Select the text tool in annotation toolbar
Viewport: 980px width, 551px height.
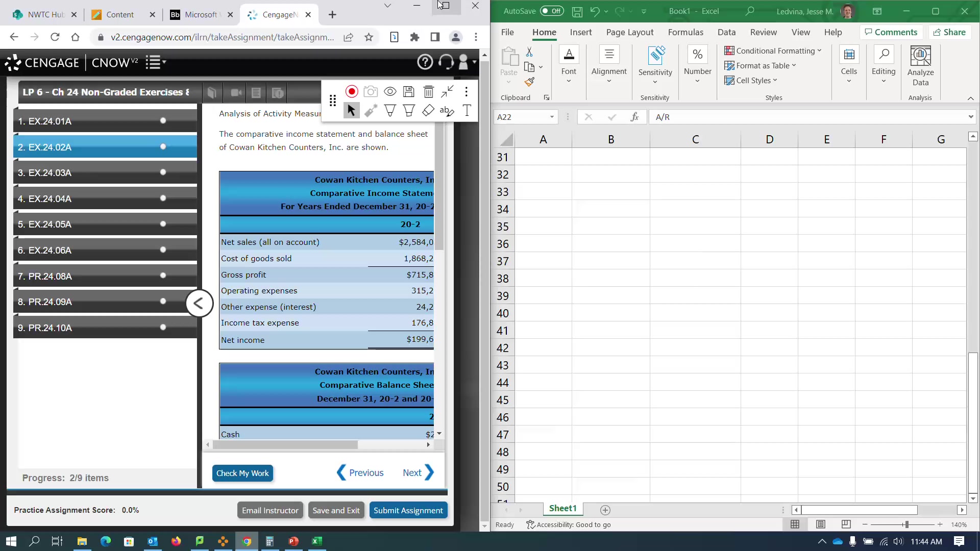467,110
